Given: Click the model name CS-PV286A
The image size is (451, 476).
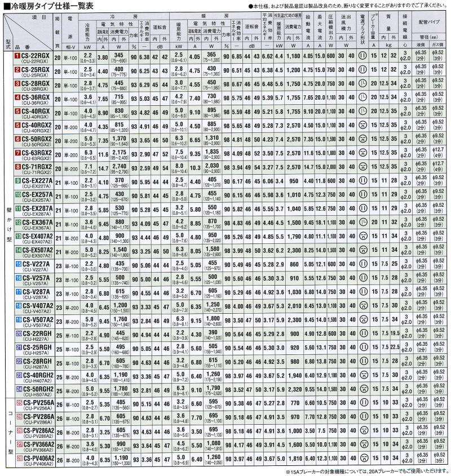Looking at the screenshot, I should [x=38, y=417].
